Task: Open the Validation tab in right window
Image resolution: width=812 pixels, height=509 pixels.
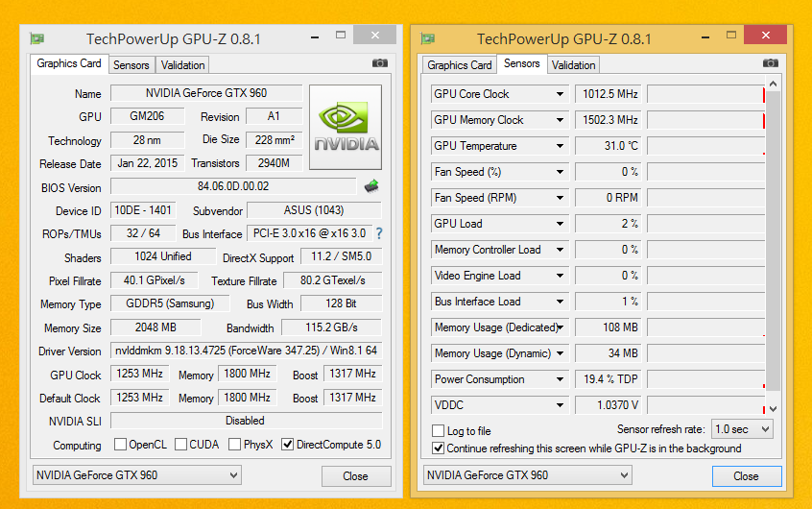Action: (573, 65)
